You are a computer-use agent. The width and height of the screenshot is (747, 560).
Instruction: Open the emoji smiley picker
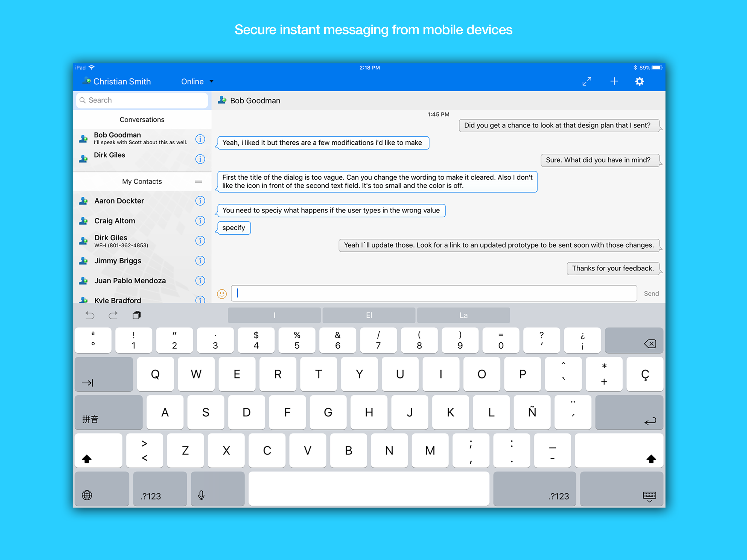[221, 294]
